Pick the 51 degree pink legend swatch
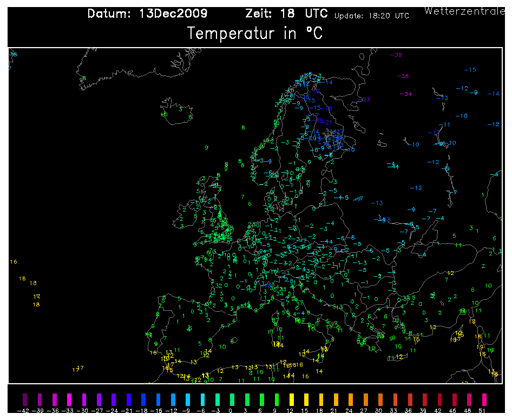512x420 pixels. point(484,399)
